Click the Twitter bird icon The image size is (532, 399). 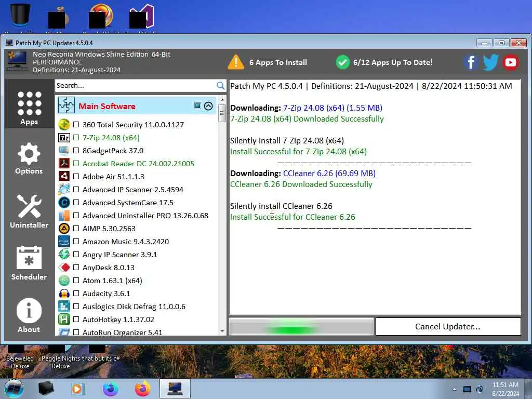(490, 62)
